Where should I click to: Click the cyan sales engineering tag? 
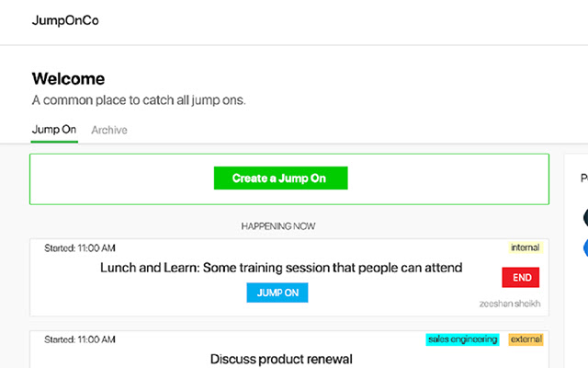[x=462, y=339]
